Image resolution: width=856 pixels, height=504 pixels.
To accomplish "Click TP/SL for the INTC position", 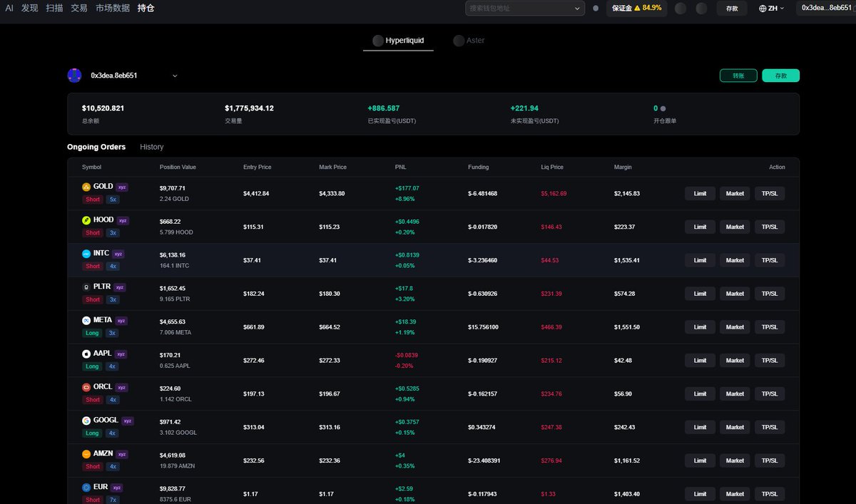I will tap(770, 260).
